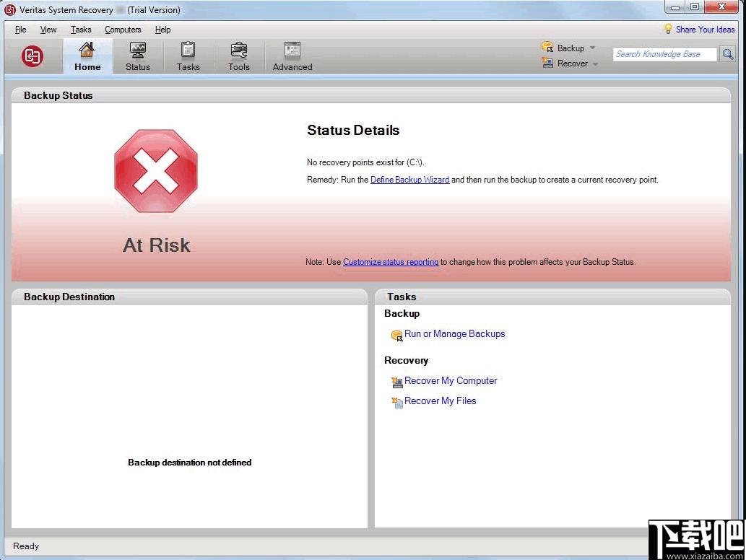Click the Run or Manage Backups link
The image size is (746, 560).
pos(454,333)
